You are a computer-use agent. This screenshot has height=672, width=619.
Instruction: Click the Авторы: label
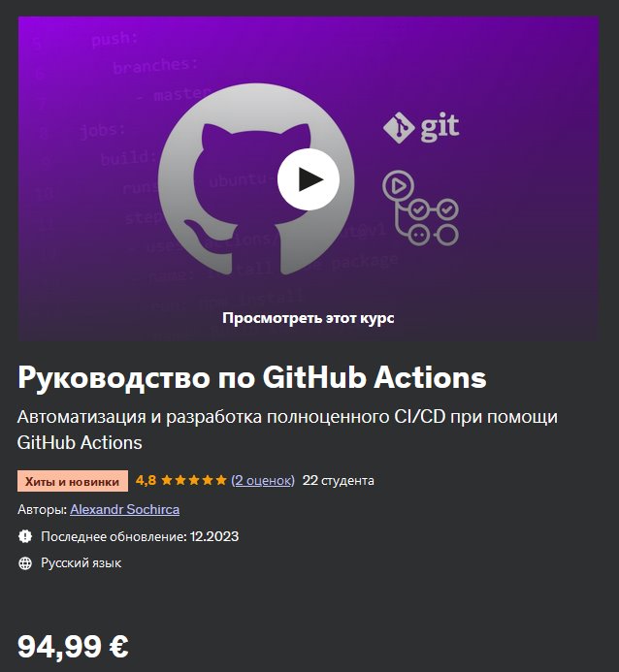(42, 509)
